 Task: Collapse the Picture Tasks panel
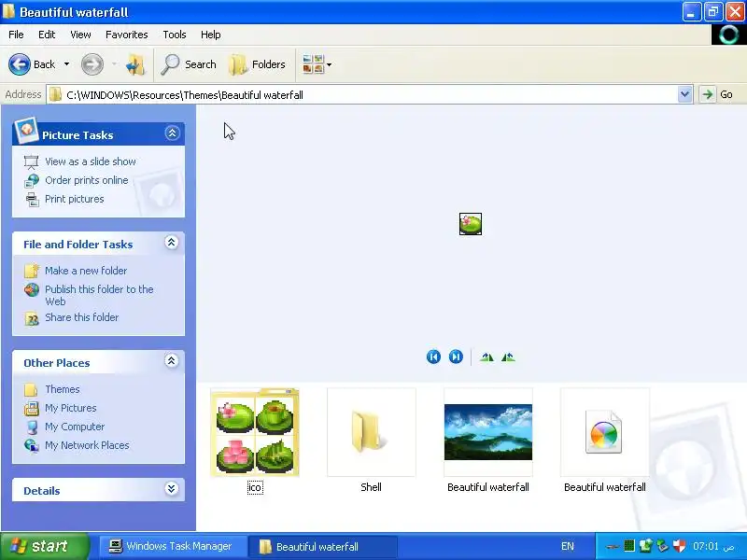point(172,133)
